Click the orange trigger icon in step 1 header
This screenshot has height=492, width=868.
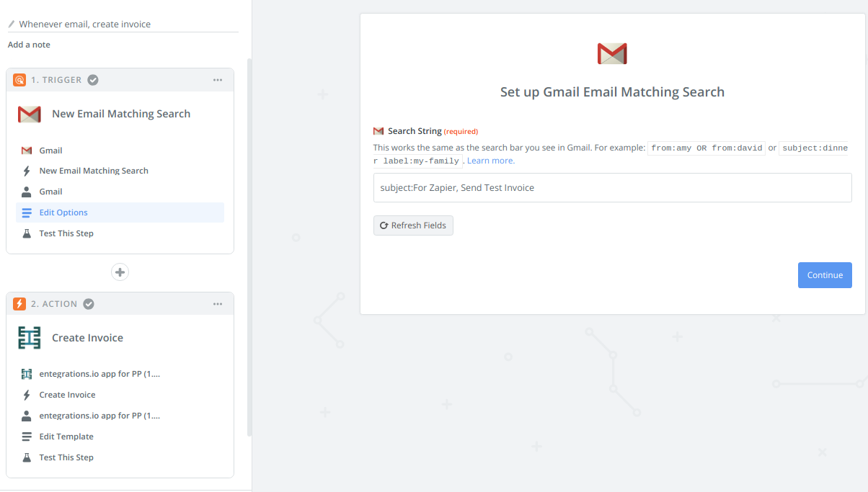point(19,80)
